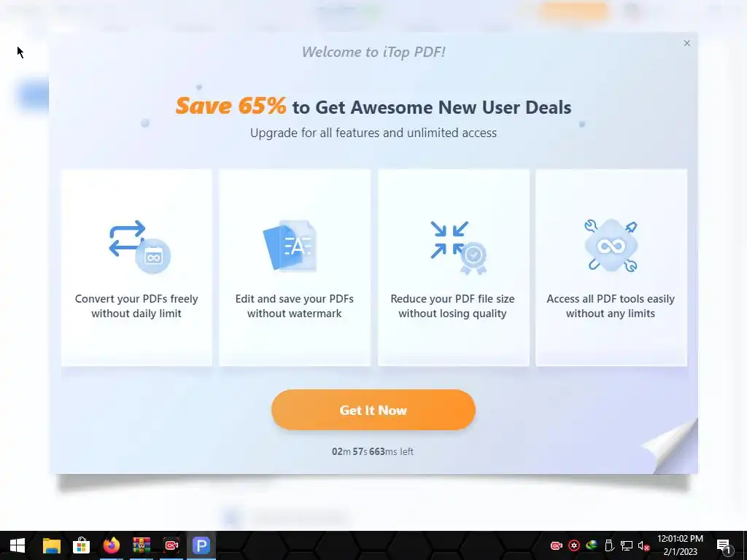Viewport: 747px width, 560px height.
Task: Open the notification center in system tray
Action: click(724, 545)
